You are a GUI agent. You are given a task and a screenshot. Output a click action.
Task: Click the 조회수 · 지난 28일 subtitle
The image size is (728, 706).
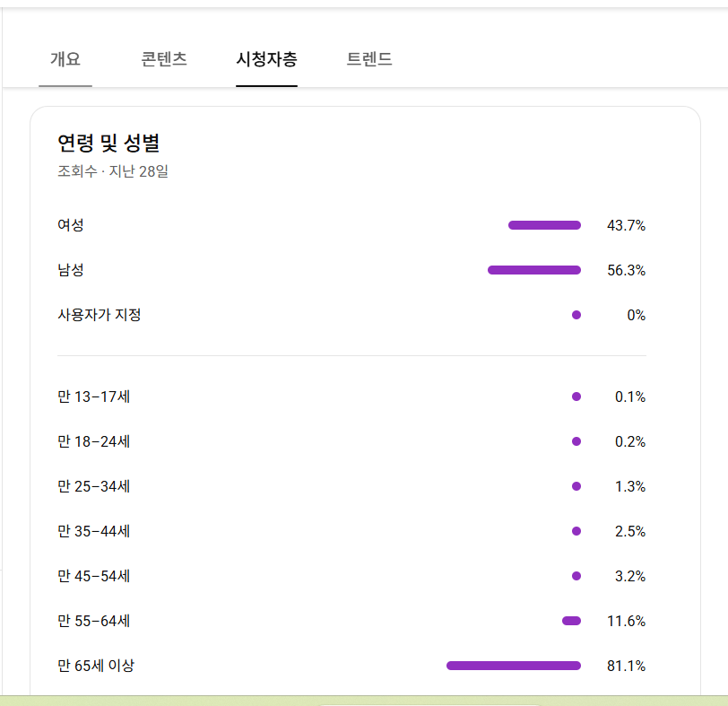[113, 170]
